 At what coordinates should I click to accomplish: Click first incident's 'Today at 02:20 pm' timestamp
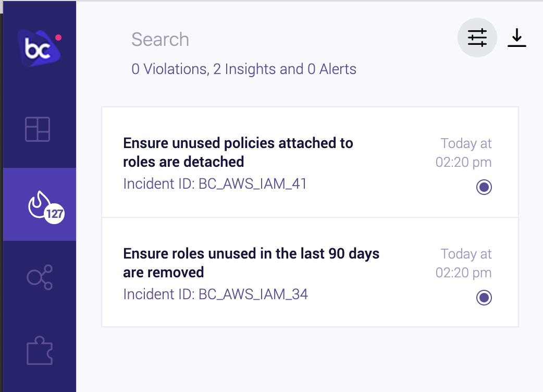pos(463,153)
